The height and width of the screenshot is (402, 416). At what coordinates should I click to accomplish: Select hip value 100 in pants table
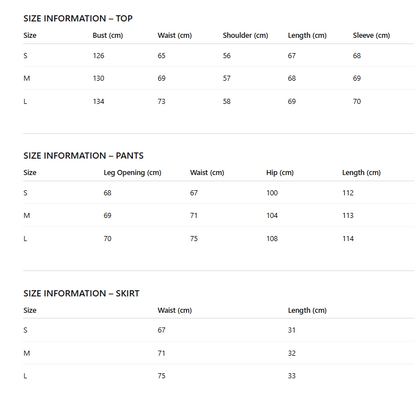(272, 193)
